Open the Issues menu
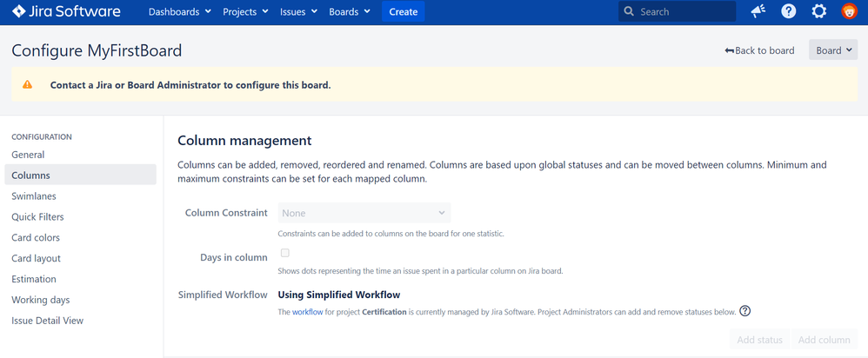Screen dimensions: 868x358 tap(299, 11)
